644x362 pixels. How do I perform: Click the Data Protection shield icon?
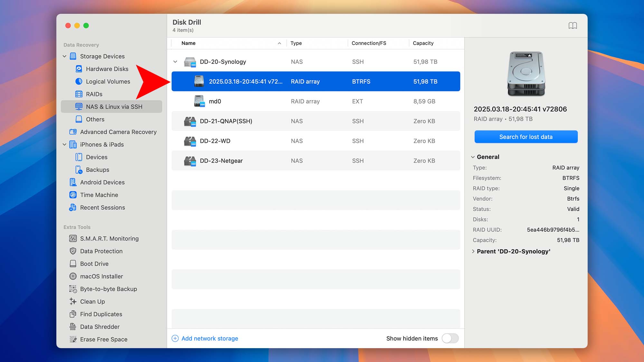click(73, 251)
